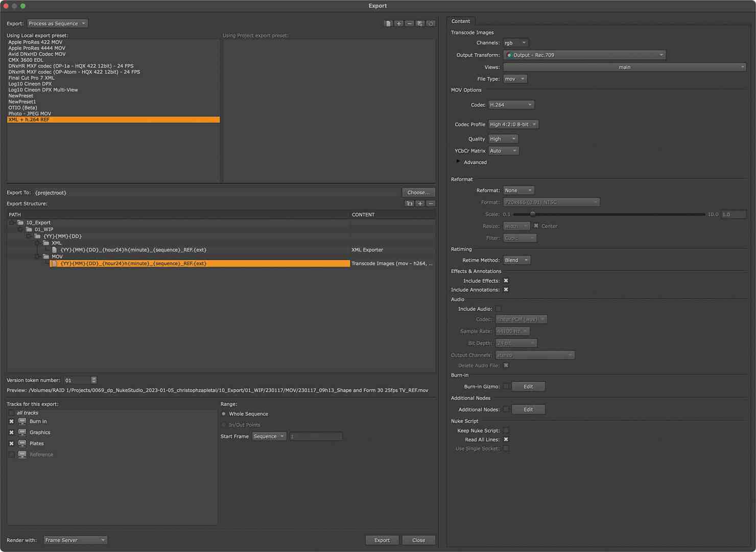Uncheck the Include Effects checkbox
The height and width of the screenshot is (552, 756).
pyautogui.click(x=505, y=280)
